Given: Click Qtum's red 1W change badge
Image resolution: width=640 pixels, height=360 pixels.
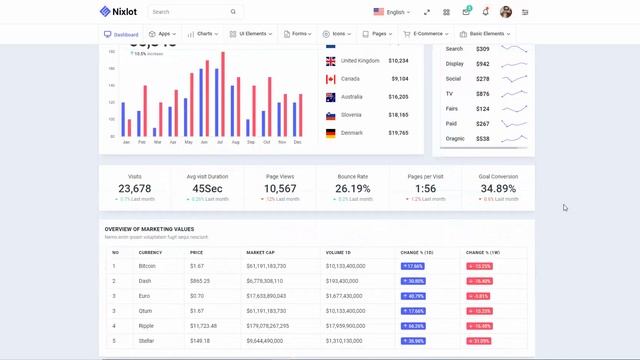Looking at the screenshot, I should pos(480,311).
